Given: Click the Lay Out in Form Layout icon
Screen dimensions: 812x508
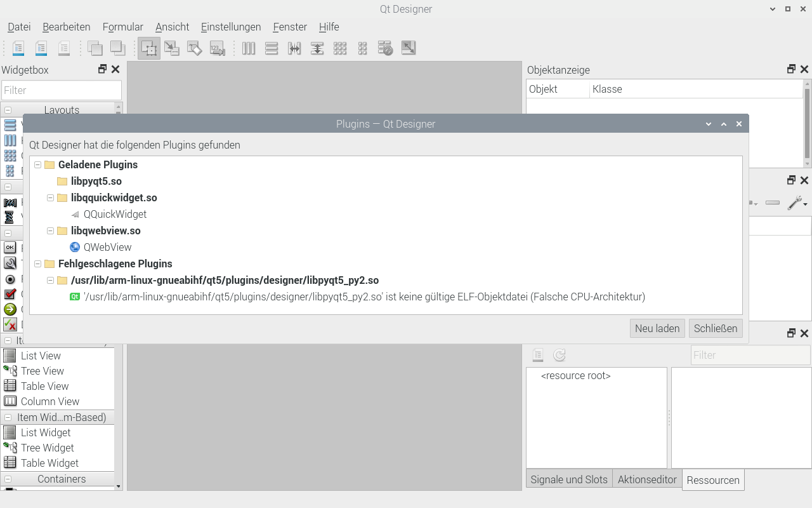Looking at the screenshot, I should (363, 48).
